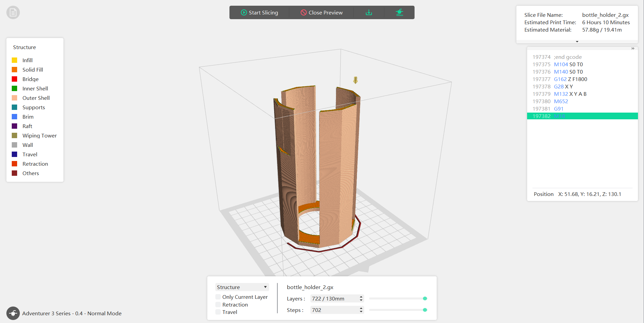Decrease the Steps value with down arrow
Viewport: 644px width, 323px height.
pyautogui.click(x=361, y=312)
